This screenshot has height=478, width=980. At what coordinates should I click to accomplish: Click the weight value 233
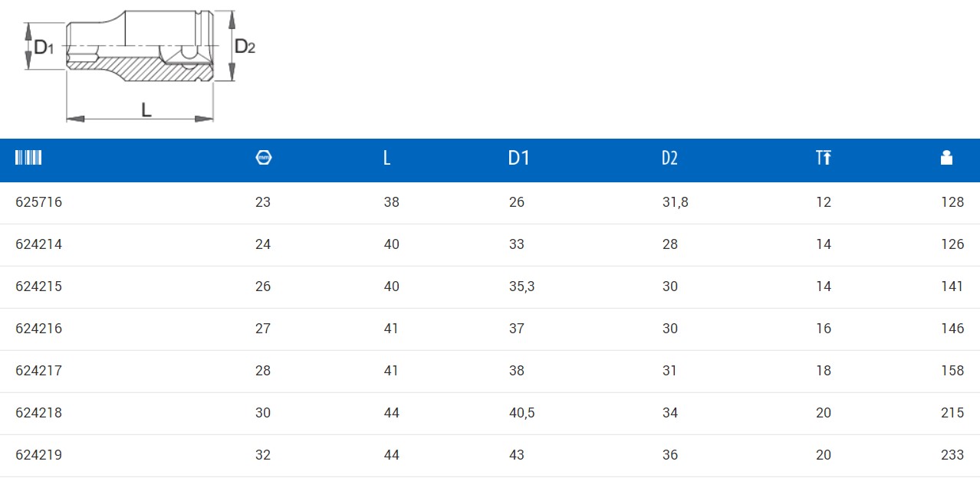pyautogui.click(x=952, y=455)
